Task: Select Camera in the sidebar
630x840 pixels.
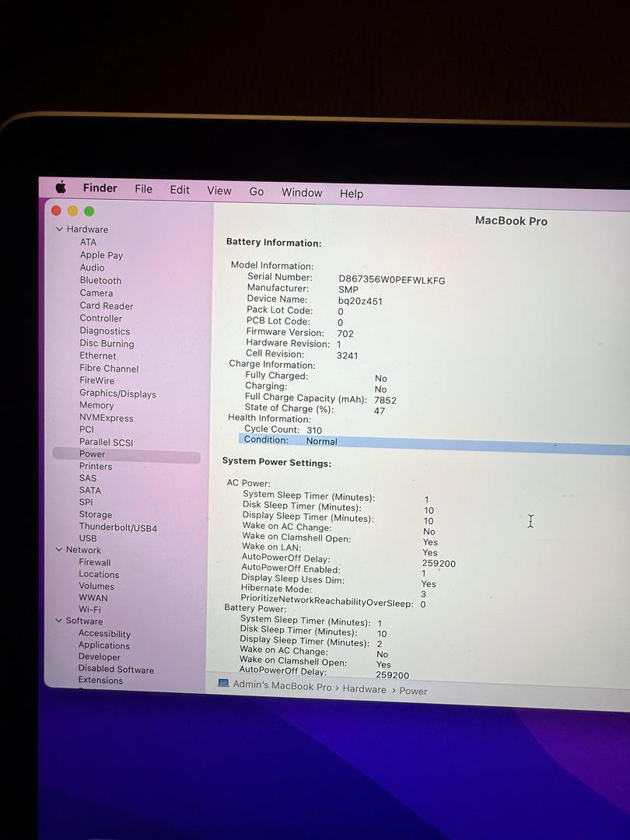Action: pyautogui.click(x=96, y=293)
